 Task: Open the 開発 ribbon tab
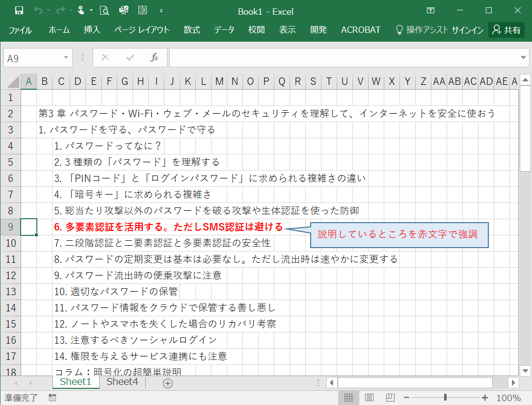319,30
